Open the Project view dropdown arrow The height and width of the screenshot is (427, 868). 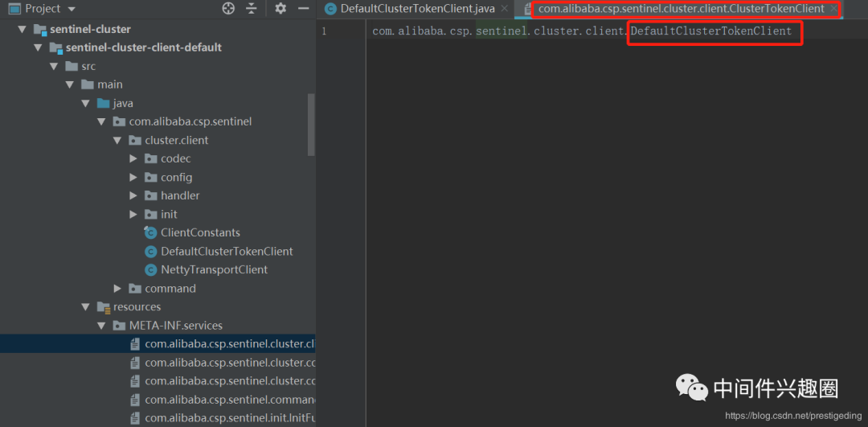(x=72, y=9)
